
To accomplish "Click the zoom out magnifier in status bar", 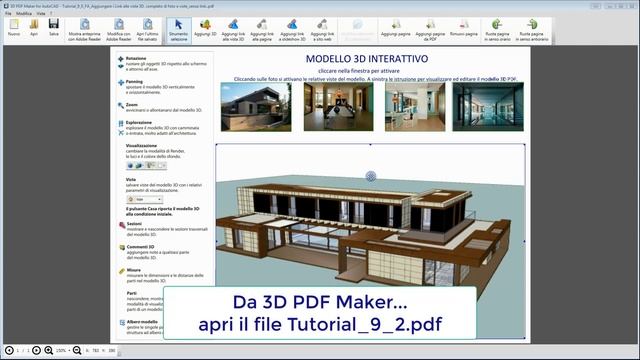I will coord(77,350).
